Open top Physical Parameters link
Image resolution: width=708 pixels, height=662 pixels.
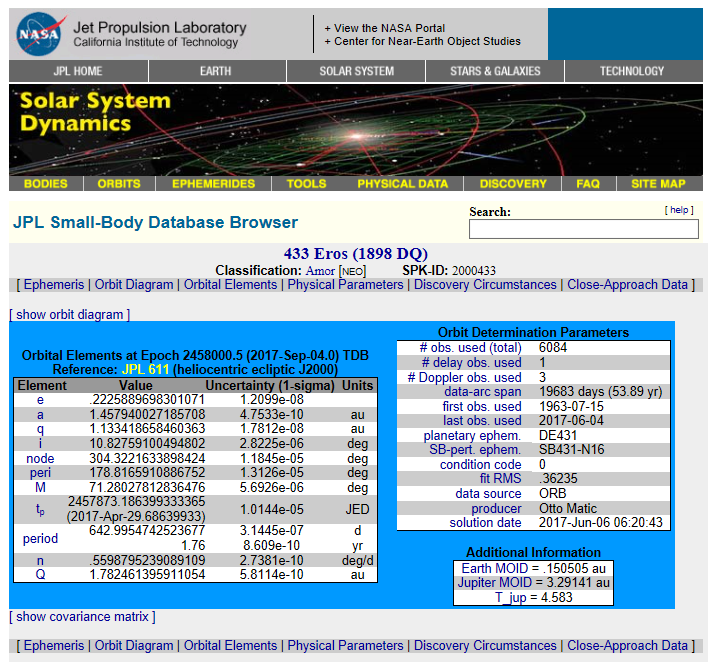(345, 284)
